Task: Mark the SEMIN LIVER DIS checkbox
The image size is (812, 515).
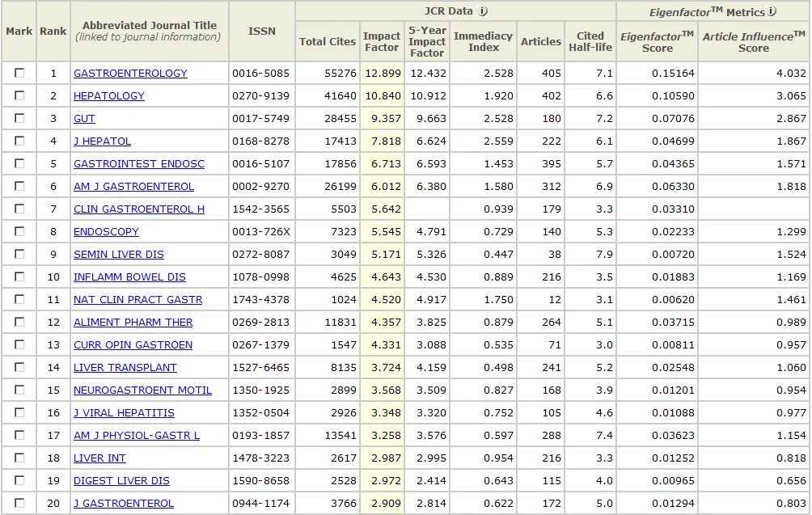Action: (x=19, y=254)
